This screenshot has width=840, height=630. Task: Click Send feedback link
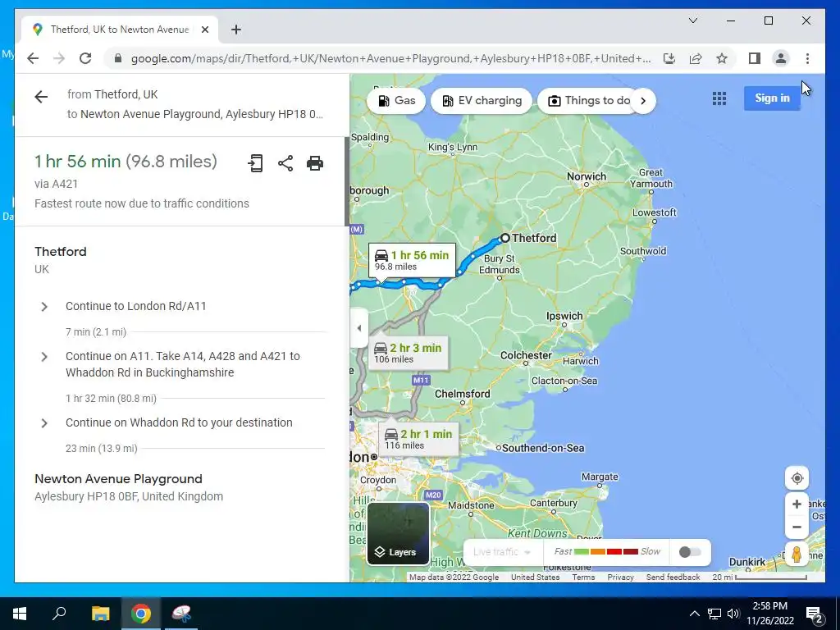click(673, 577)
